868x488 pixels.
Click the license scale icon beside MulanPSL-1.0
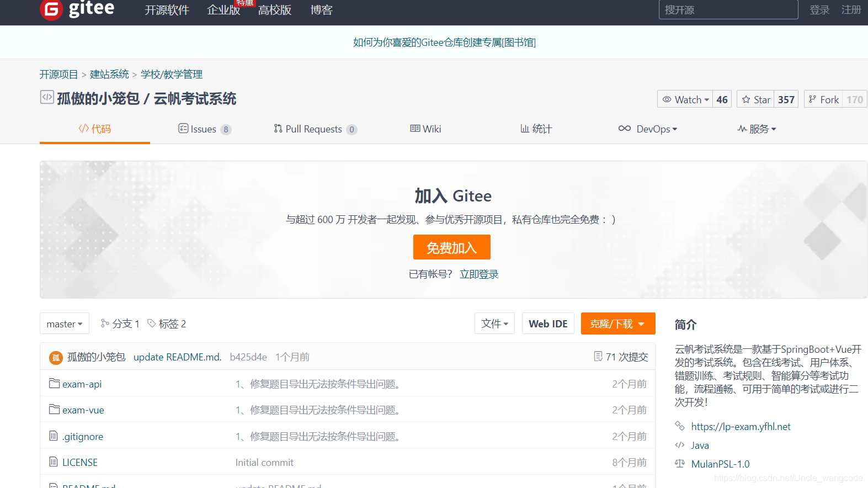click(680, 464)
